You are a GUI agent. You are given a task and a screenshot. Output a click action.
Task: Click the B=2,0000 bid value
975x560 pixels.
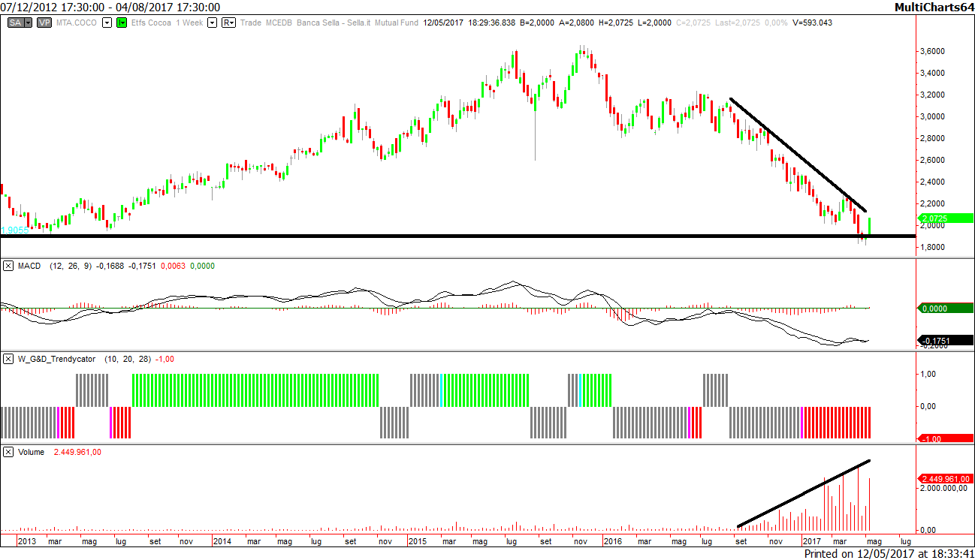[x=539, y=23]
